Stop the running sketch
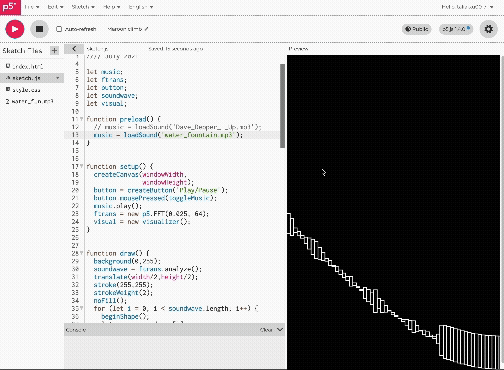Viewport: 504px width, 370px height. coord(39,29)
